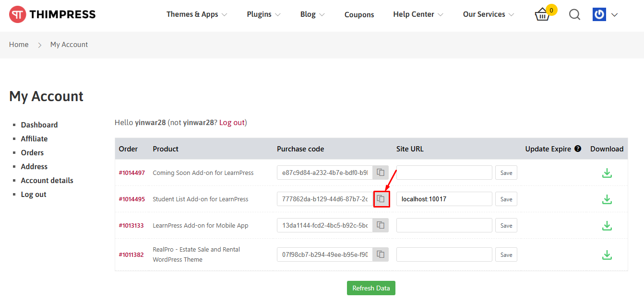The width and height of the screenshot is (644, 300).
Task: Click product name Coming Soon Add-on for LearnPress
Action: [x=203, y=173]
